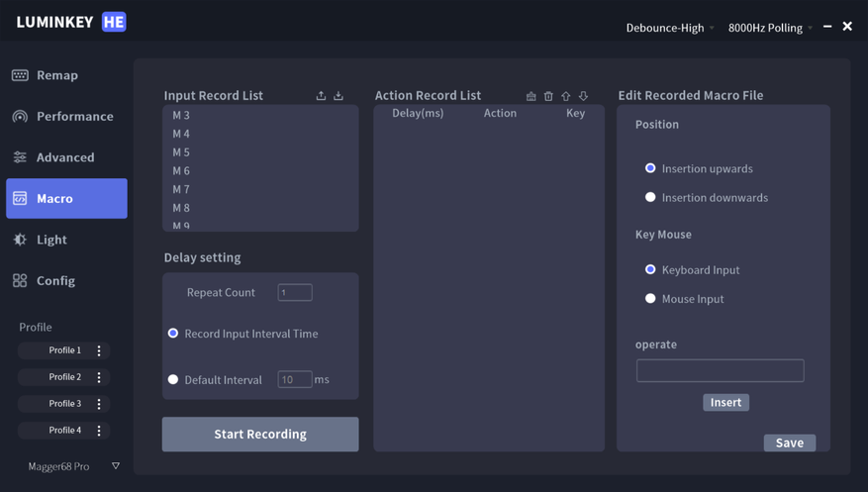Viewport: 868px width, 492px height.
Task: Click the clear-all icon in Action Record List
Action: pos(531,96)
